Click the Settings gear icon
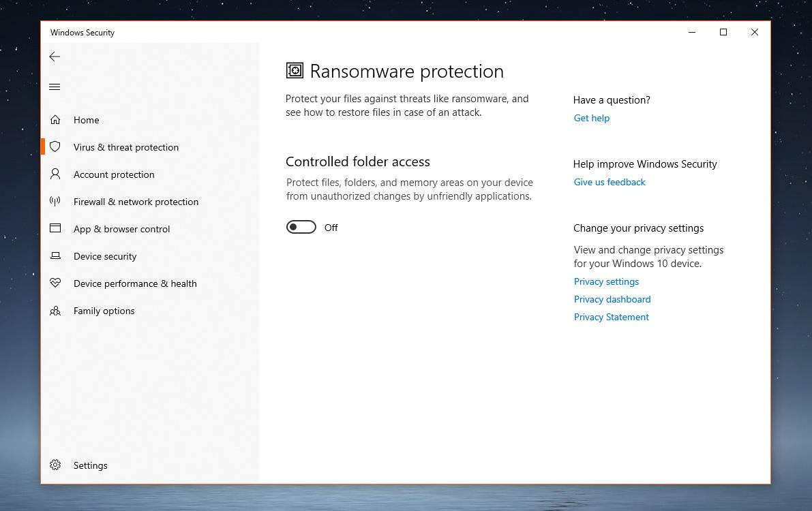Image resolution: width=812 pixels, height=511 pixels. (x=55, y=465)
